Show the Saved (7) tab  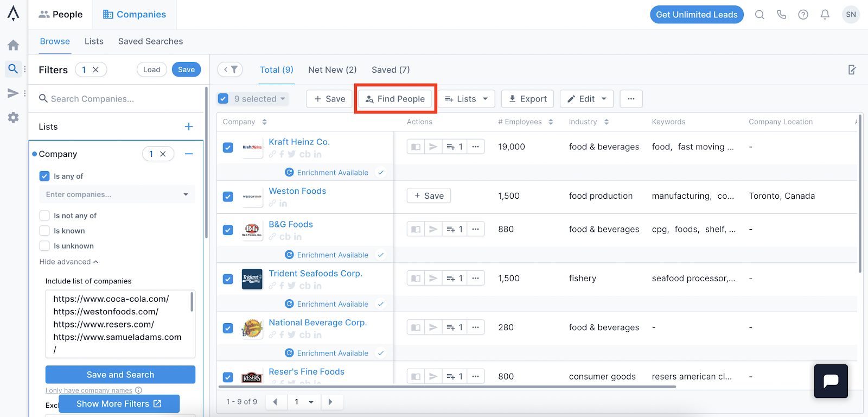pyautogui.click(x=391, y=69)
